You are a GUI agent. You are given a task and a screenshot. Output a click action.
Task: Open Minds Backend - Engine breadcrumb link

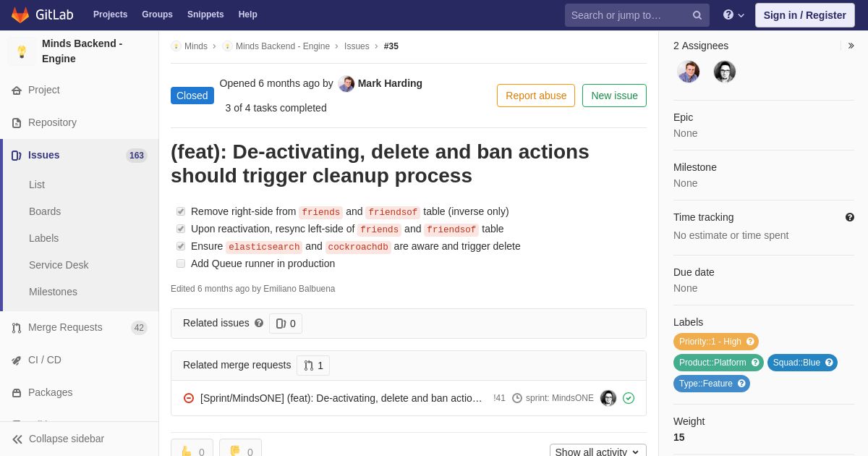pos(283,46)
